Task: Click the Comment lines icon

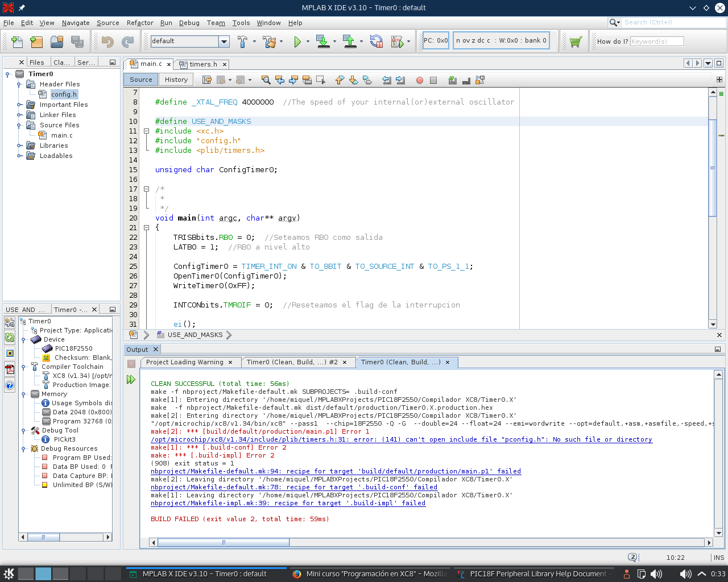Action: pos(453,80)
